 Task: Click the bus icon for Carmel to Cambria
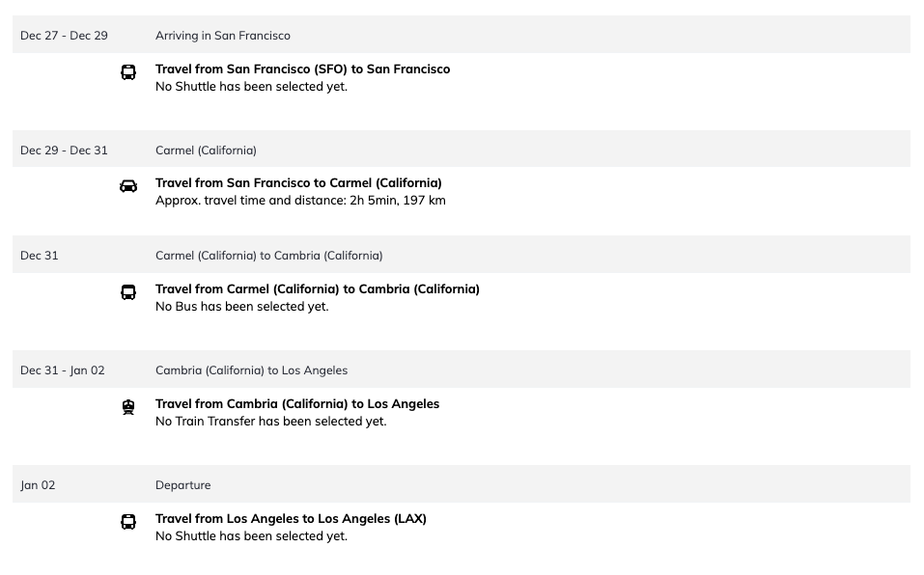[x=128, y=292]
